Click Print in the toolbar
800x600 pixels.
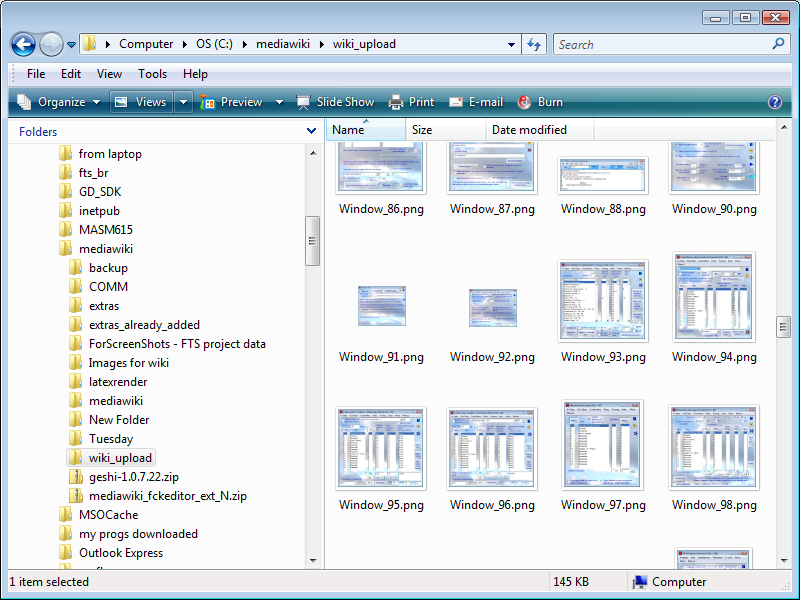pyautogui.click(x=411, y=102)
